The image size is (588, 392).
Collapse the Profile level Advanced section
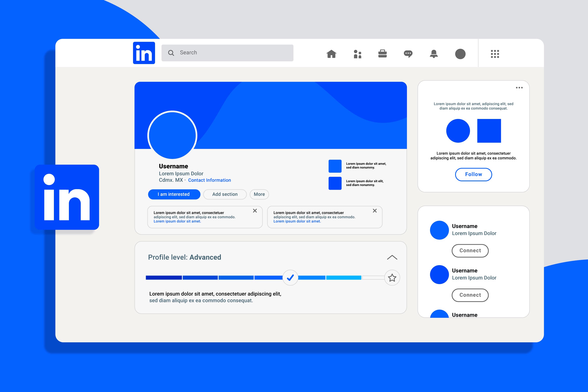pos(392,257)
